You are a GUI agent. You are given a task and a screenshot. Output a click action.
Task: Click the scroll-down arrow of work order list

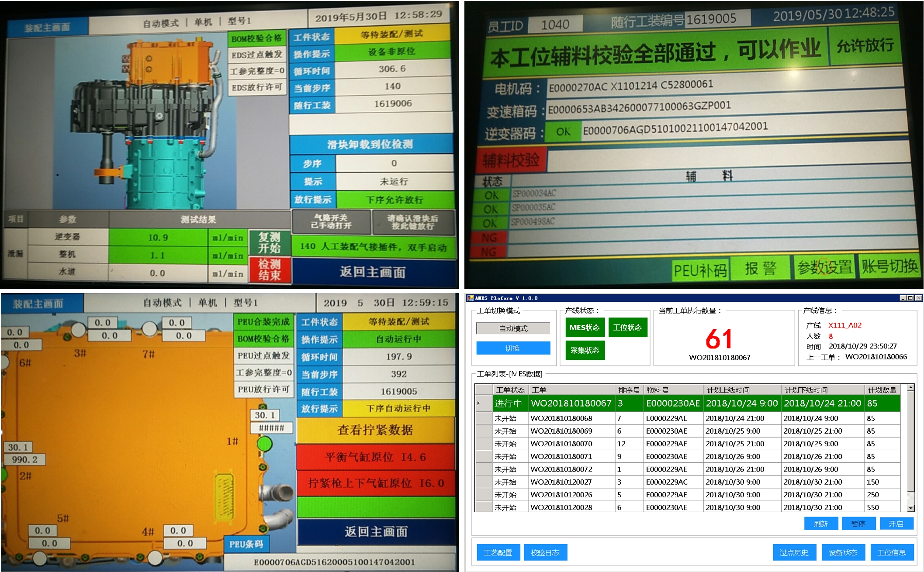910,508
